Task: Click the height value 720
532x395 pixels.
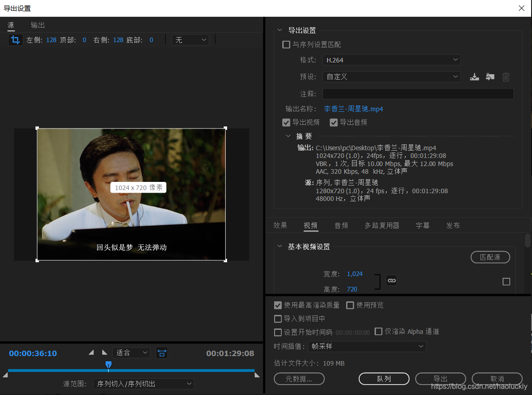Action: coord(352,289)
